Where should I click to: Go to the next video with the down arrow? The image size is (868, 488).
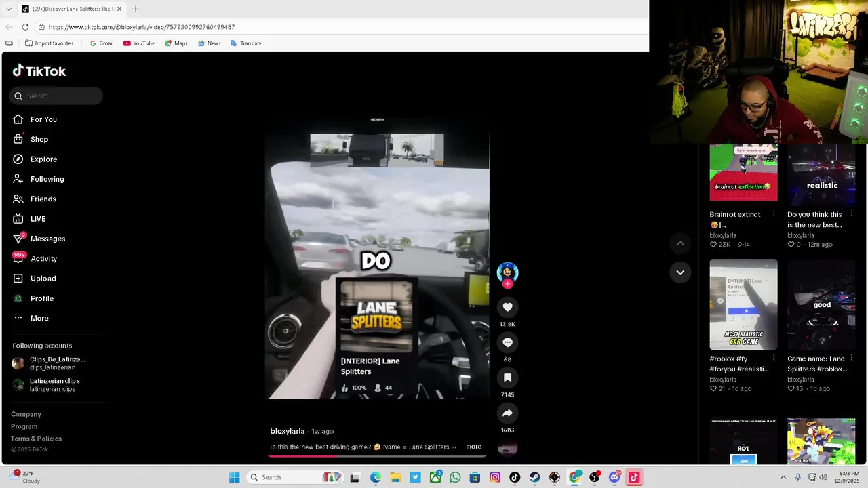(x=680, y=272)
